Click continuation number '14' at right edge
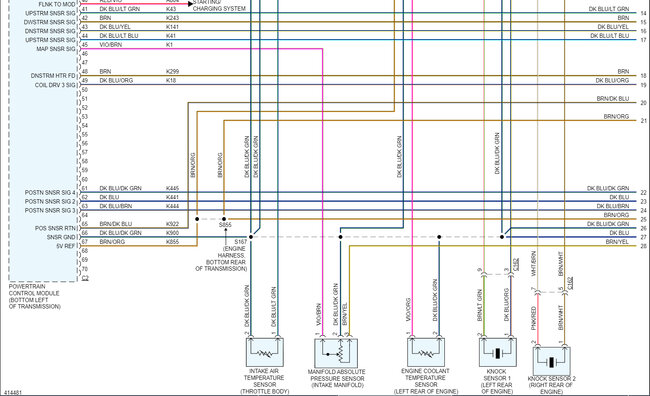The height and width of the screenshot is (396, 650). pos(643,13)
